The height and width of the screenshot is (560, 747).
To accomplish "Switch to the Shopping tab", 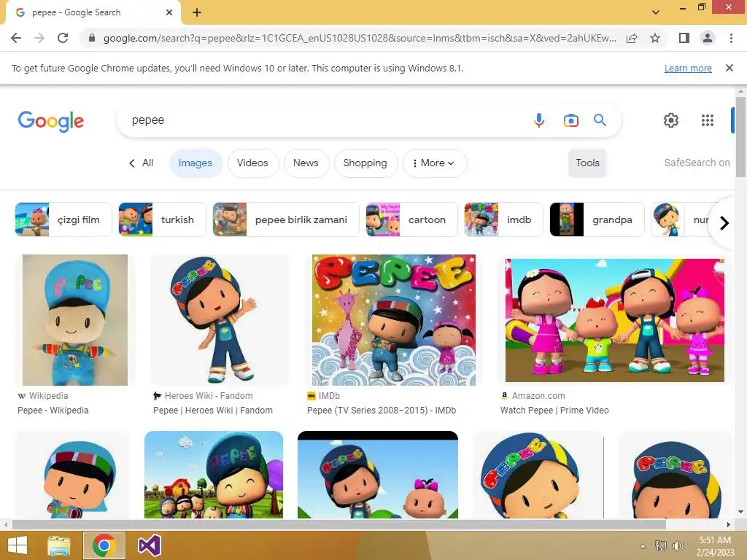I will [x=365, y=163].
